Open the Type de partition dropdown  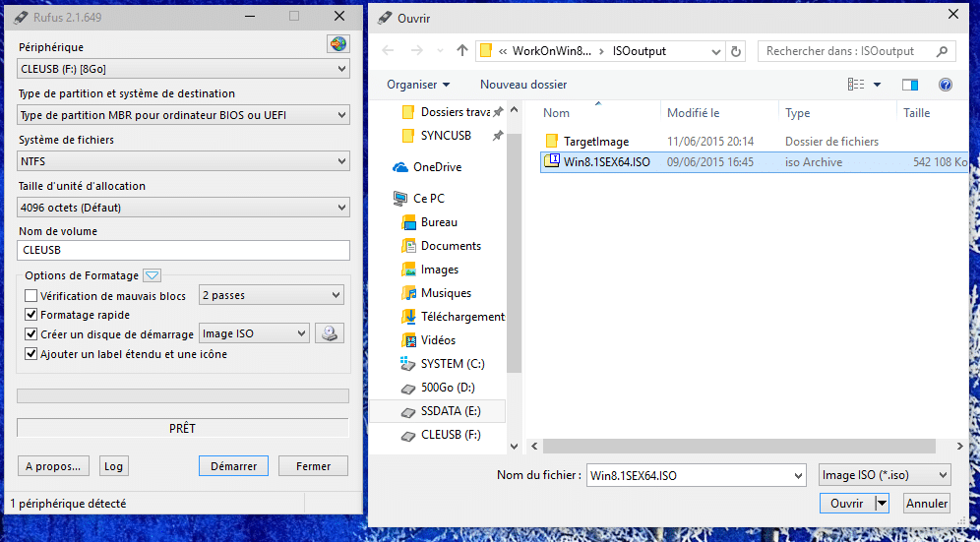183,115
